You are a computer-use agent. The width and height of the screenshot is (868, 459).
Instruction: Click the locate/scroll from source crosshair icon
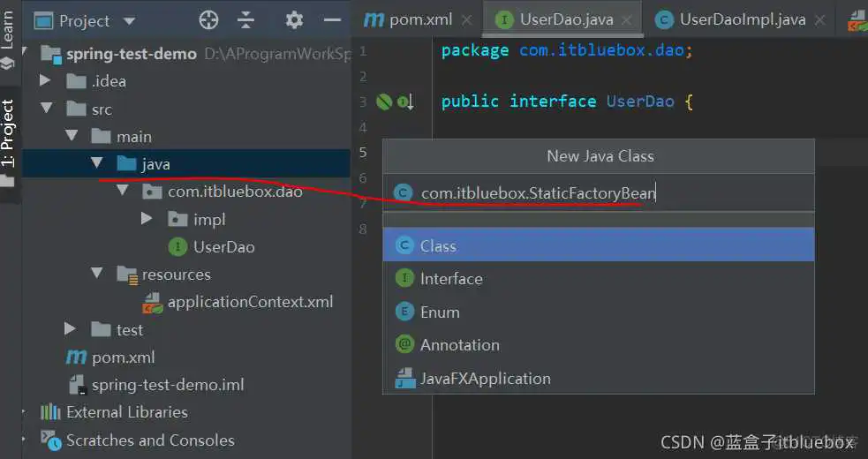tap(208, 20)
